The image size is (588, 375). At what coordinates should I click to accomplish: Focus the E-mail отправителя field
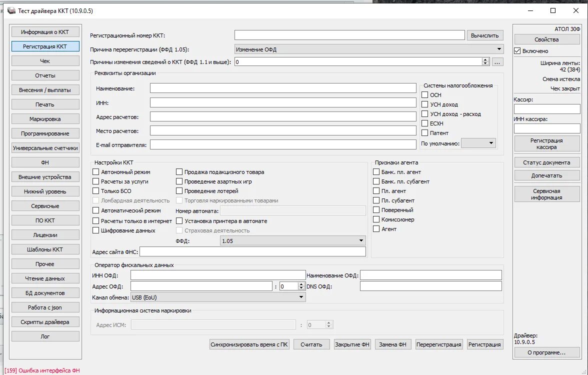[283, 145]
